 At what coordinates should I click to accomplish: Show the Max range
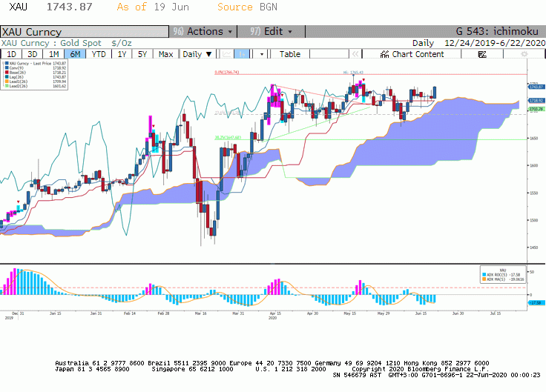[x=165, y=54]
